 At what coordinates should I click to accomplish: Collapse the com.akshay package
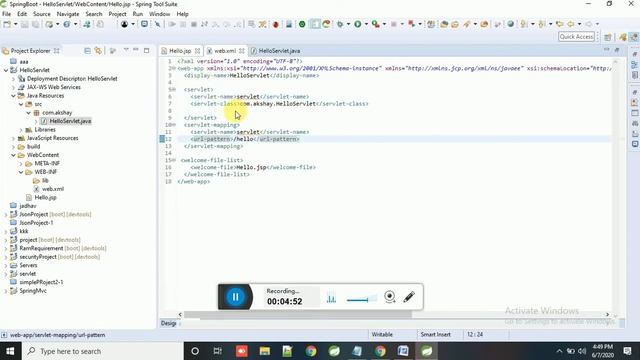coord(29,113)
